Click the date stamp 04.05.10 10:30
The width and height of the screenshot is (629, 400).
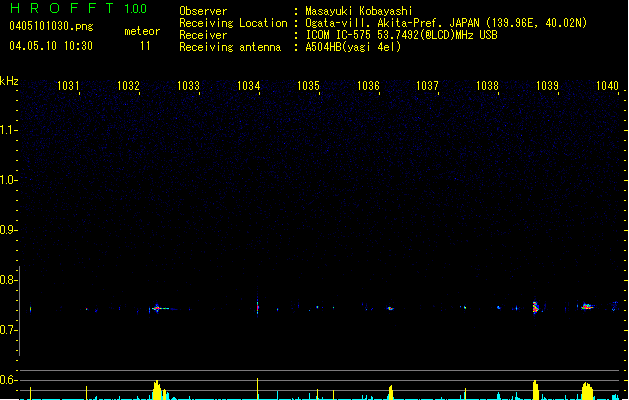click(x=51, y=46)
